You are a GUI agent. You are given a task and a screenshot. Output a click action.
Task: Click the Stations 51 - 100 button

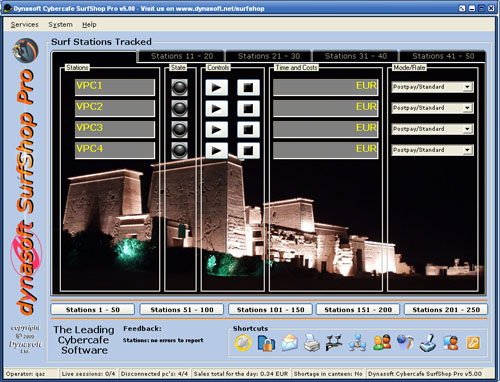[182, 310]
